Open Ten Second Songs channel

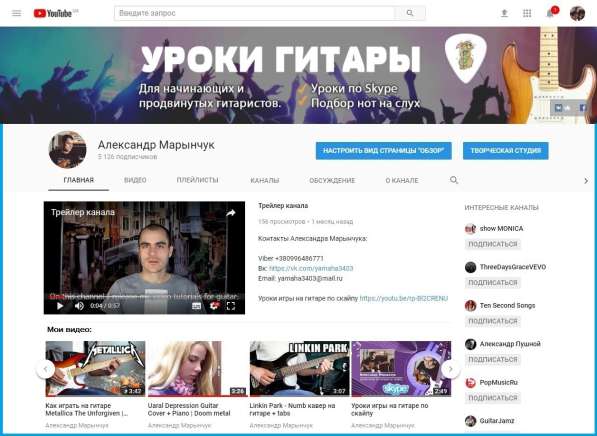click(508, 305)
